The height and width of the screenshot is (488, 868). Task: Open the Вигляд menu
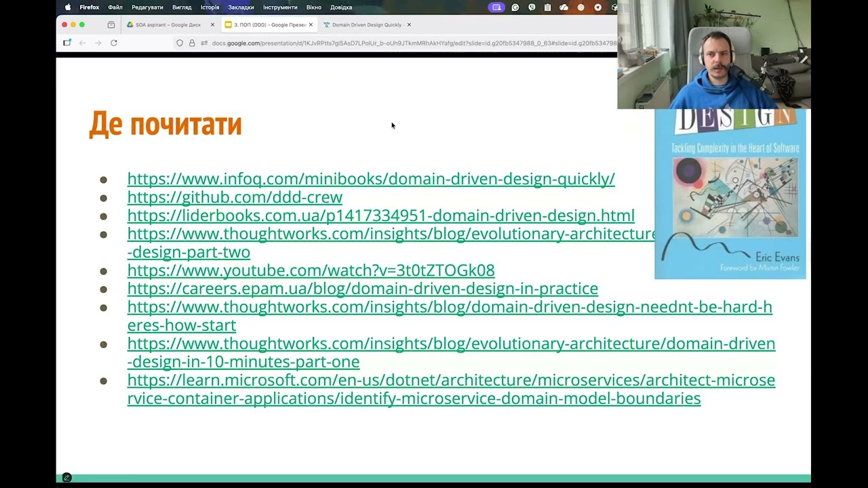[182, 7]
